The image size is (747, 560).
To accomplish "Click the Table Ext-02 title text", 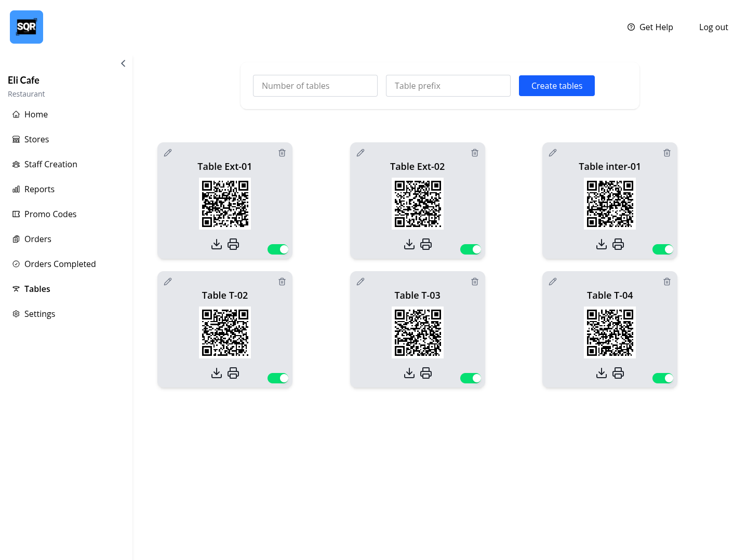I will pyautogui.click(x=418, y=166).
